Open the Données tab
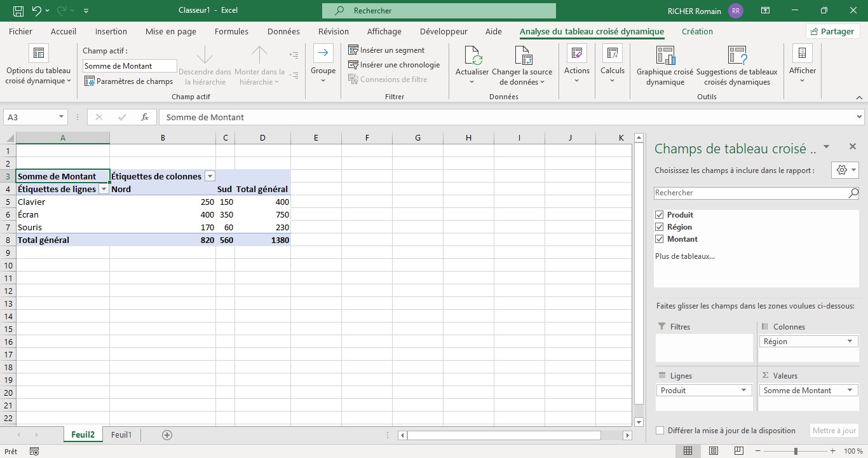The image size is (868, 458). pyautogui.click(x=283, y=31)
